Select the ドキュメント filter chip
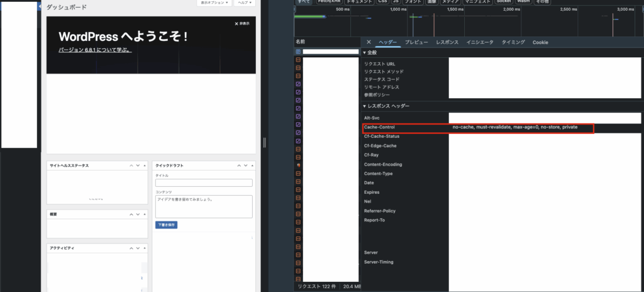 [359, 2]
